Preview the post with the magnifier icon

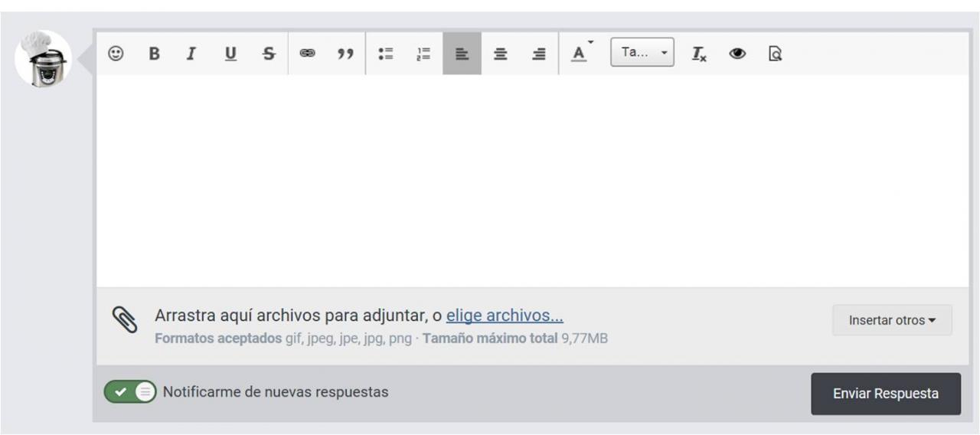click(775, 54)
